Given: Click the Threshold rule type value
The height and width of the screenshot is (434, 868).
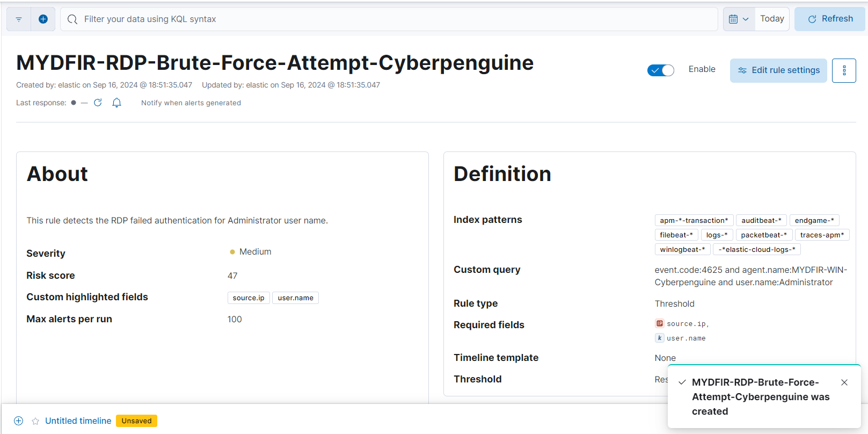Looking at the screenshot, I should pyautogui.click(x=674, y=304).
